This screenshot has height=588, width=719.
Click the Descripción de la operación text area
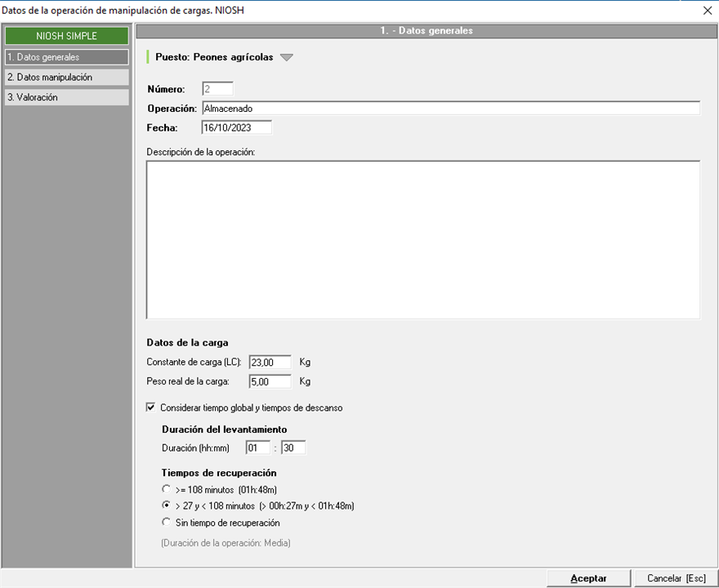tap(422, 239)
